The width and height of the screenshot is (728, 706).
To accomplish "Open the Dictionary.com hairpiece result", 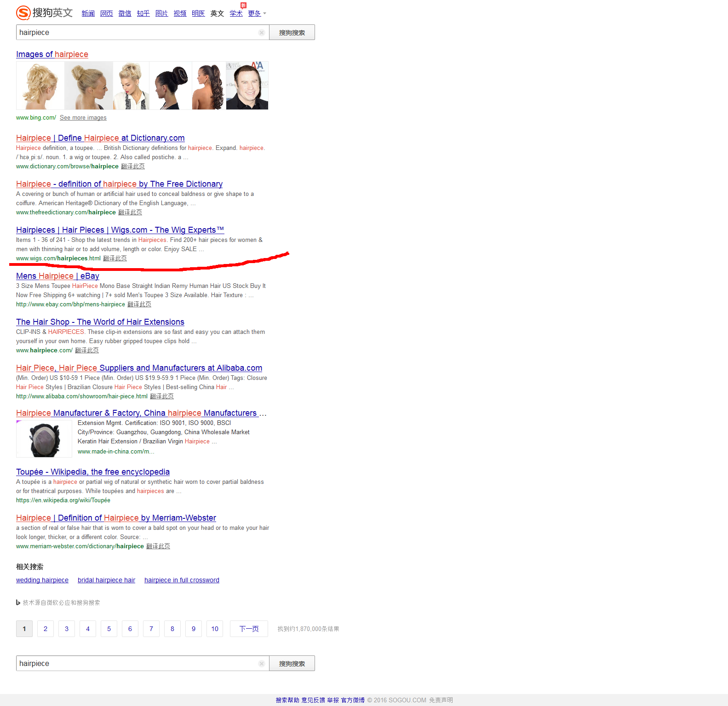I will pyautogui.click(x=100, y=138).
